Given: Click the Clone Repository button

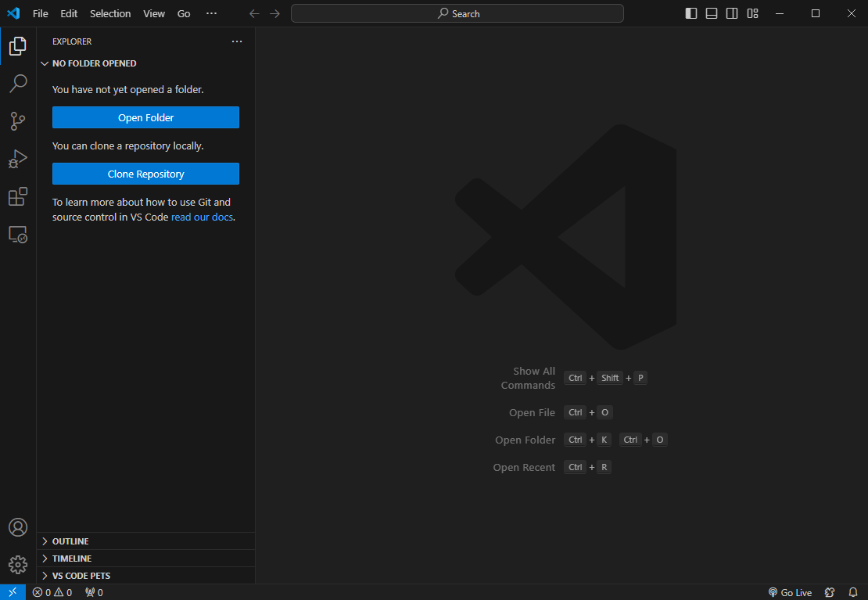Looking at the screenshot, I should [x=145, y=174].
